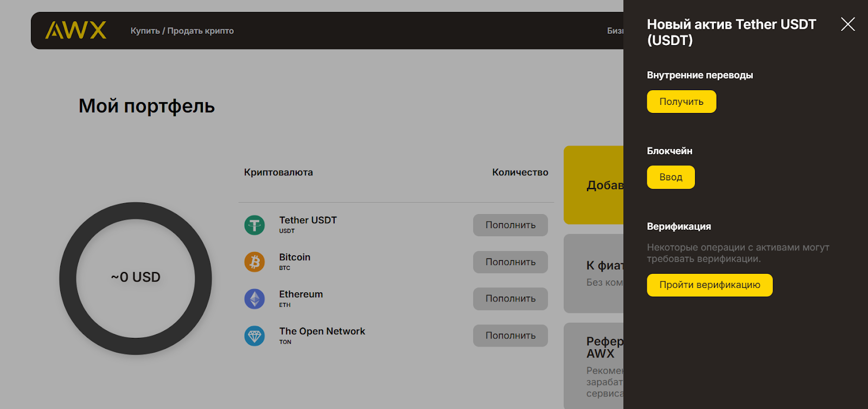This screenshot has width=868, height=409.
Task: Click Пополнить for Tether USDT
Action: (510, 225)
